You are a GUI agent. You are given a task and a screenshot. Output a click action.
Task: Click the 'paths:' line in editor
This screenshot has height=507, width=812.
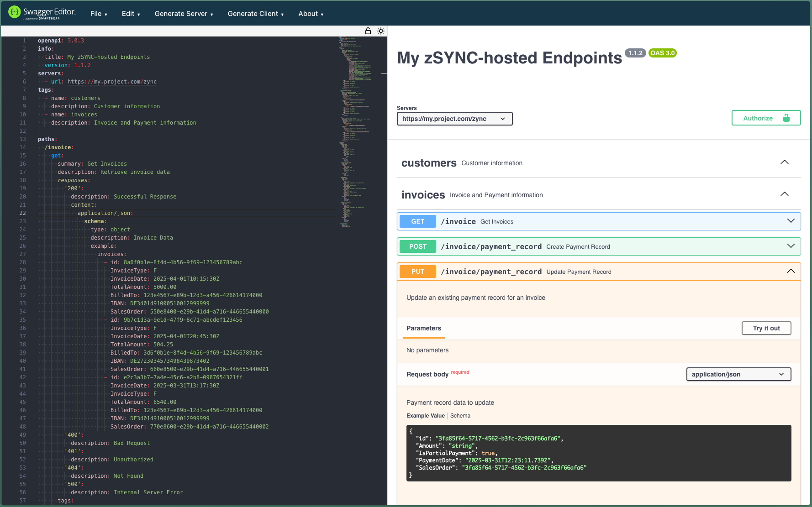(47, 139)
